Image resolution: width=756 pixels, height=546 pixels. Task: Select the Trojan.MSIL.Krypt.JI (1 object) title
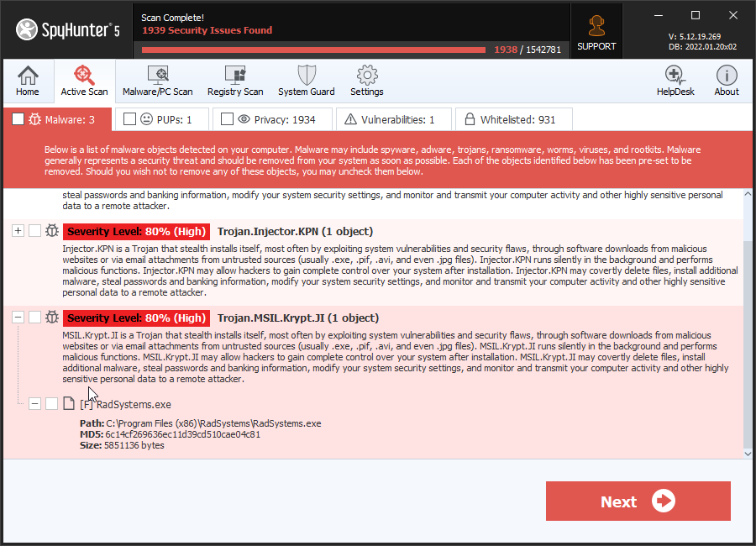[298, 318]
